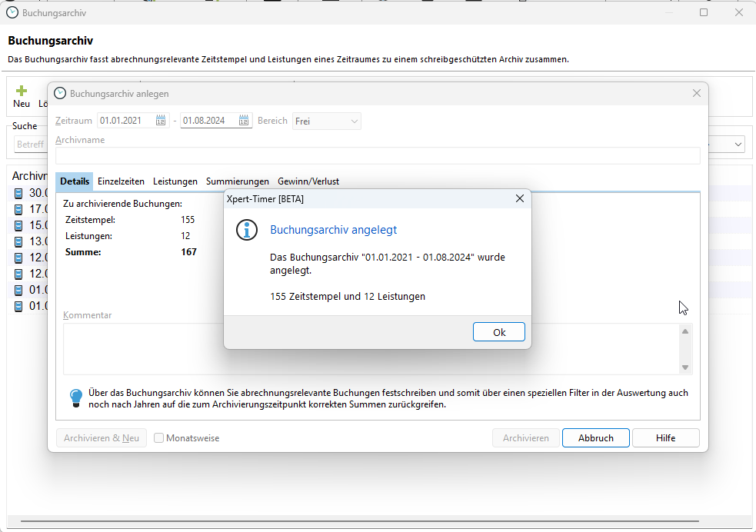Select archive entry icon starting with 30.0
Viewport: 756px width, 532px height.
[x=19, y=193]
